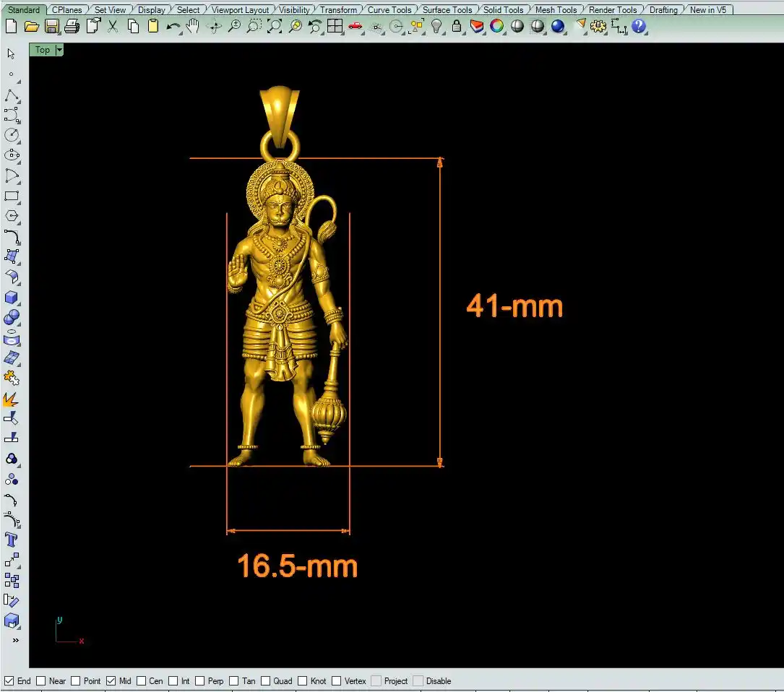The image size is (784, 692).
Task: Click the Save file icon
Action: [51, 27]
